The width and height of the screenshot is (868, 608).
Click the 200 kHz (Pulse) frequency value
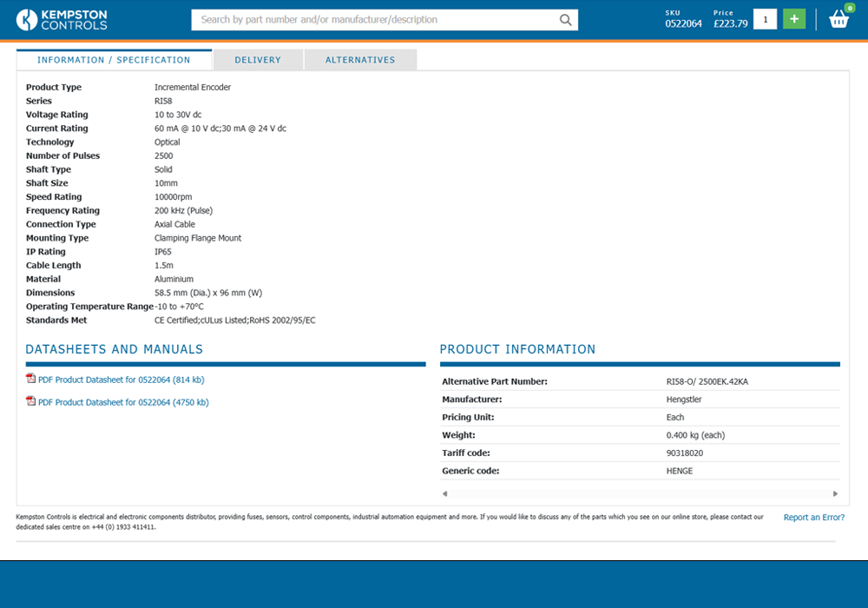(184, 211)
